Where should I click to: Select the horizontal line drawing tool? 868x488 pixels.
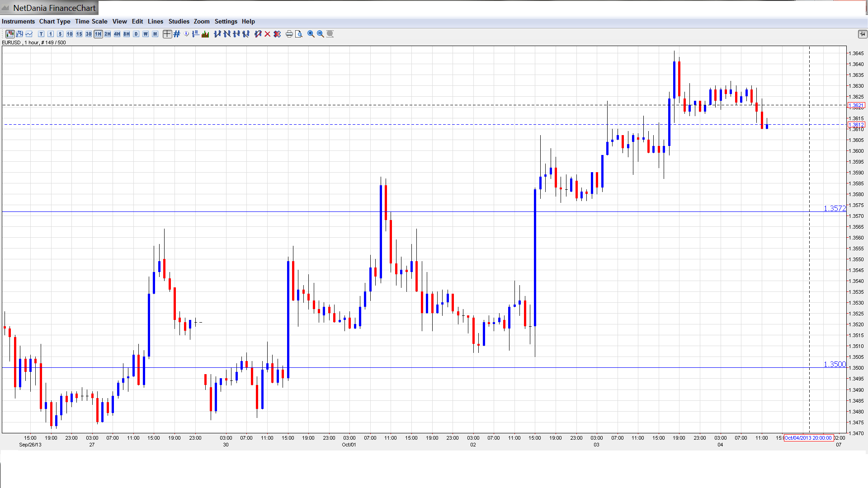pyautogui.click(x=236, y=34)
